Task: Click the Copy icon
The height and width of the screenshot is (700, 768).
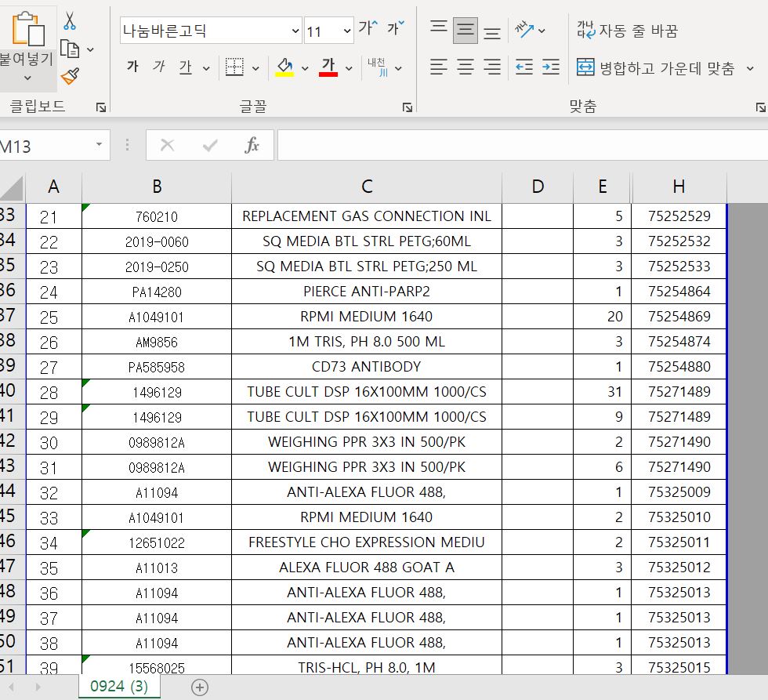Action: coord(70,49)
